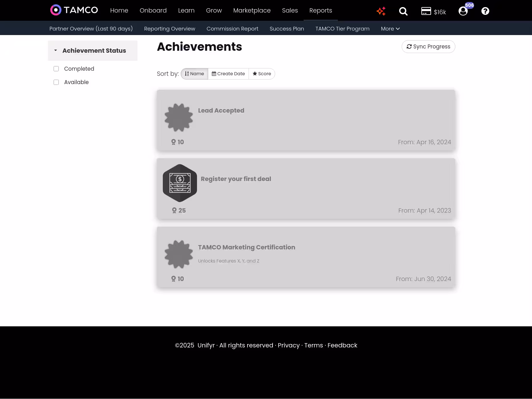The height and width of the screenshot is (399, 532).
Task: Open the $16k balance card icon
Action: [x=426, y=11]
